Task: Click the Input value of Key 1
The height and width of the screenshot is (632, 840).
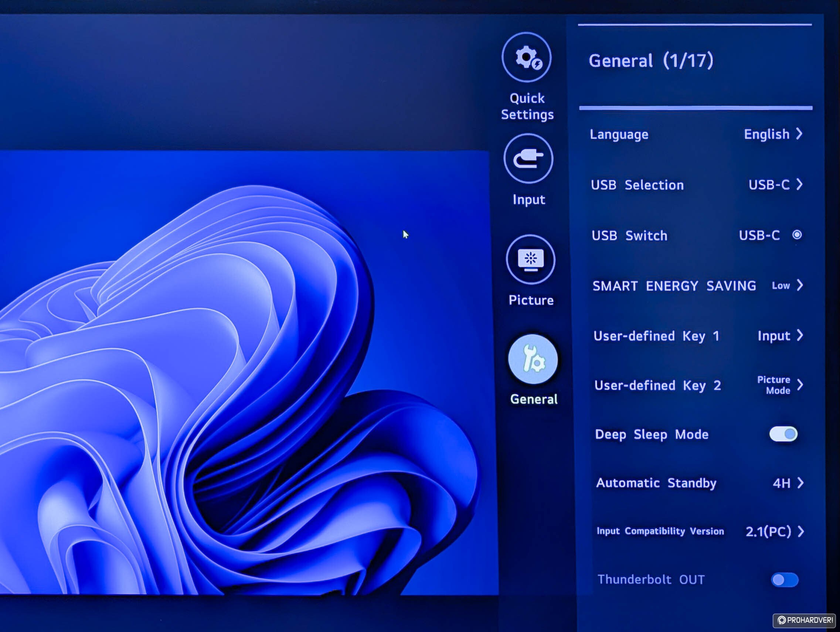Action: click(x=774, y=336)
